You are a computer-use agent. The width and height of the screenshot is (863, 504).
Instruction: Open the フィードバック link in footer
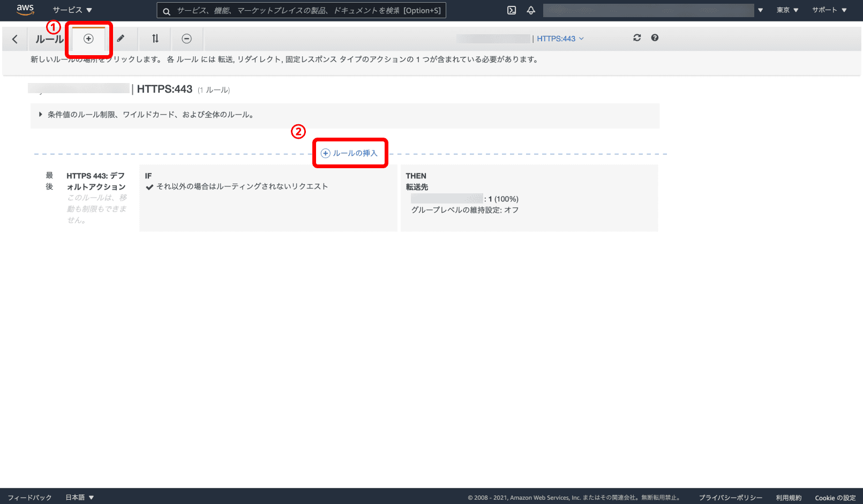(29, 498)
